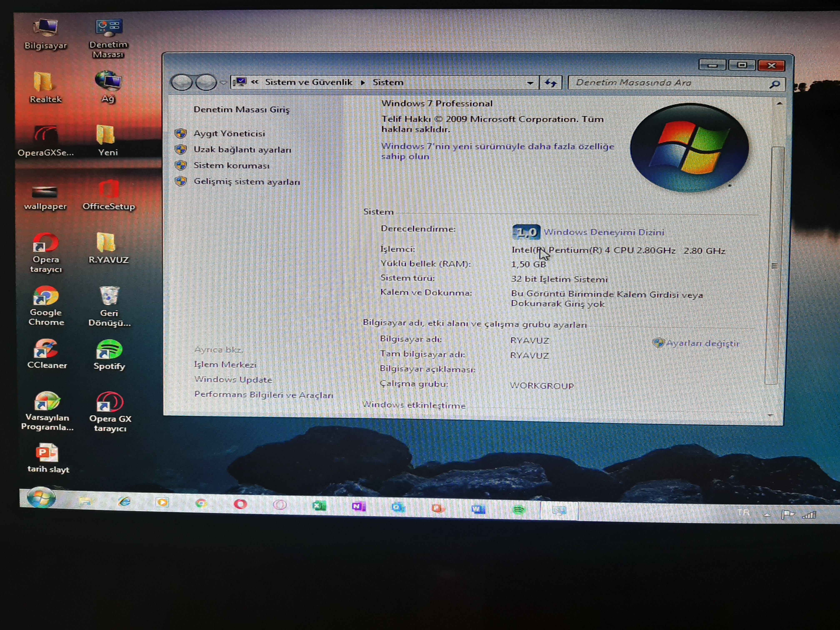Image resolution: width=840 pixels, height=630 pixels.
Task: Show hidden system tray icons arrow
Action: (767, 515)
